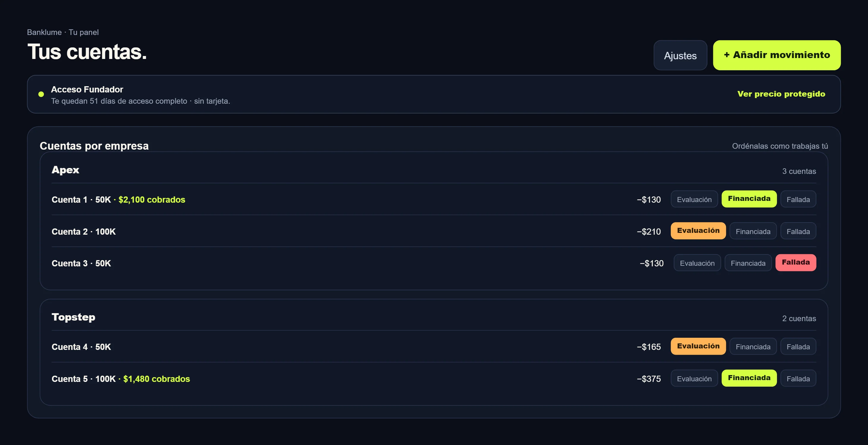868x445 pixels.
Task: Select Evaluación status on Cuenta 2
Action: (698, 231)
